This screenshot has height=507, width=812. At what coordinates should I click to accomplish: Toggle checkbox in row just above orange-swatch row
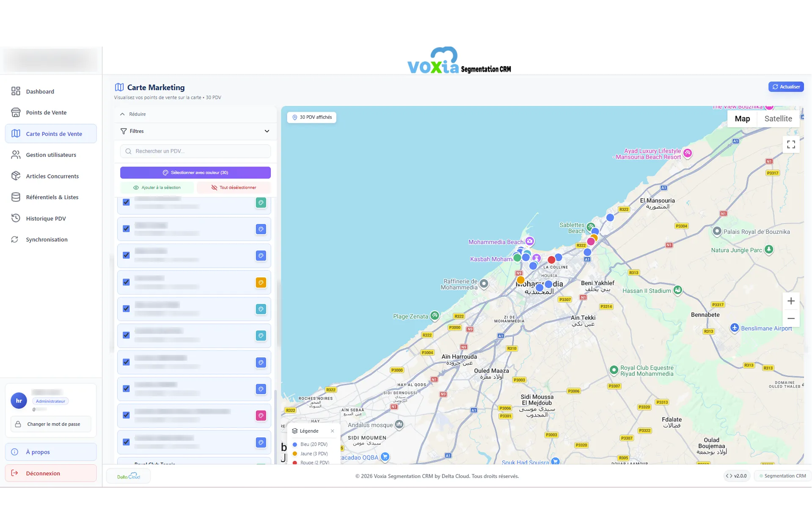(x=126, y=255)
